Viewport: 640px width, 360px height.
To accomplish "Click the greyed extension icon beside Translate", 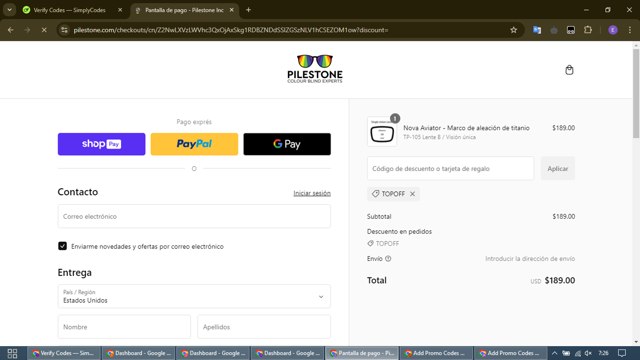I will [x=554, y=30].
